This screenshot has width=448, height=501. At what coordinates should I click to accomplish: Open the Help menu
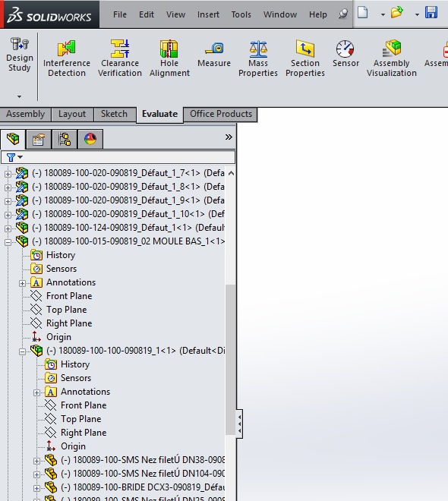coord(318,14)
